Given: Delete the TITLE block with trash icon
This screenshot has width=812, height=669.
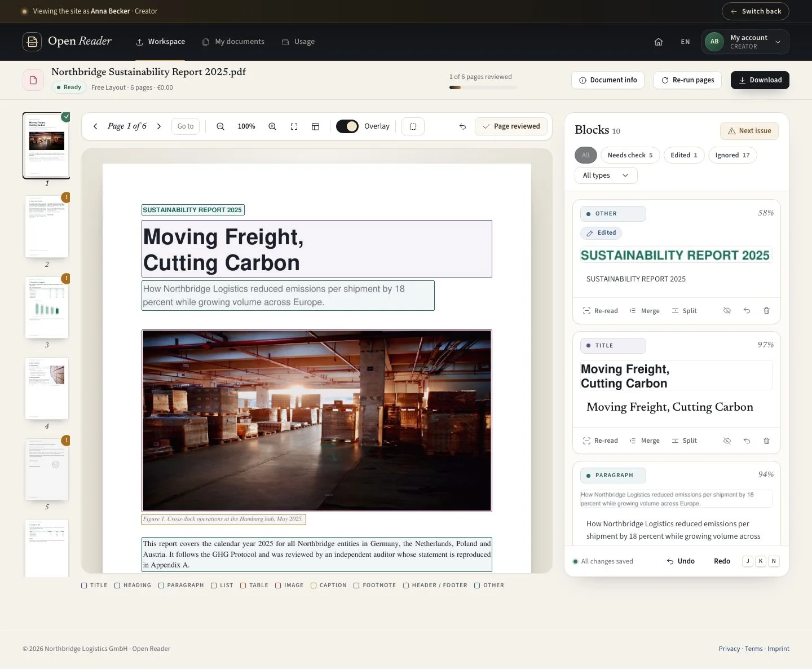Looking at the screenshot, I should tap(766, 441).
